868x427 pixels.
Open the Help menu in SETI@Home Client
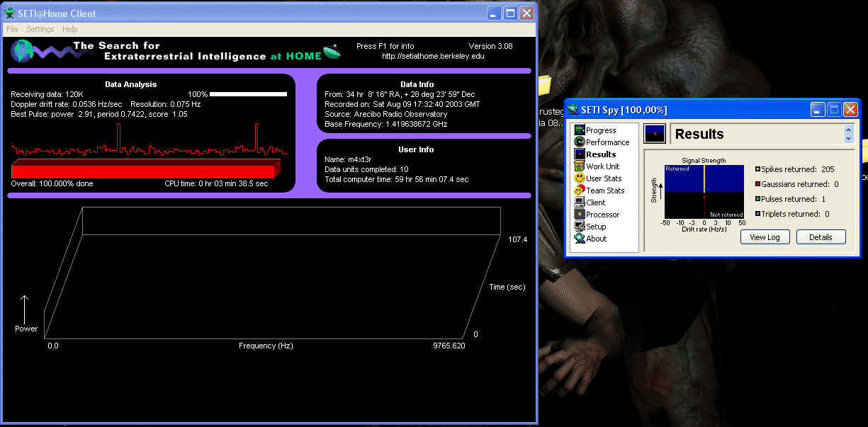pos(70,29)
